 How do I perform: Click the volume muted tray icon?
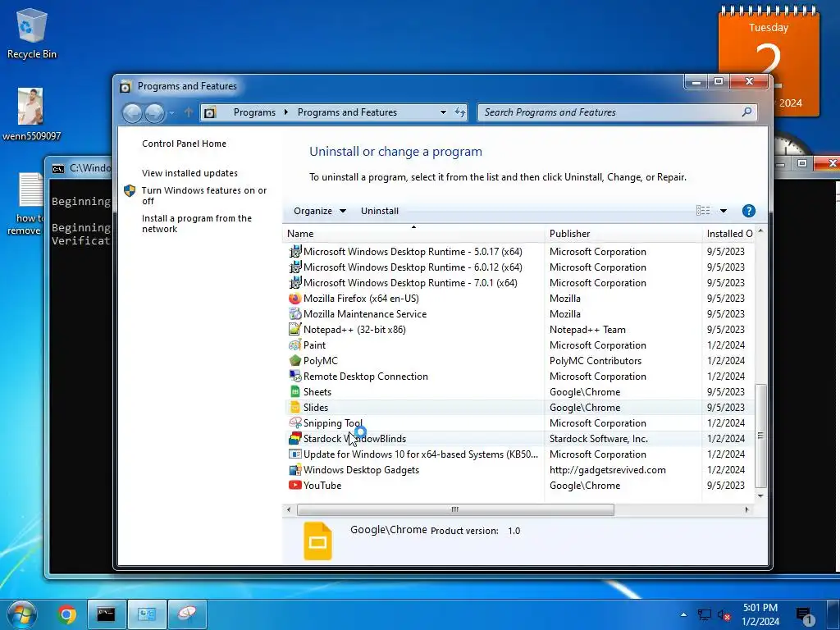pyautogui.click(x=724, y=615)
